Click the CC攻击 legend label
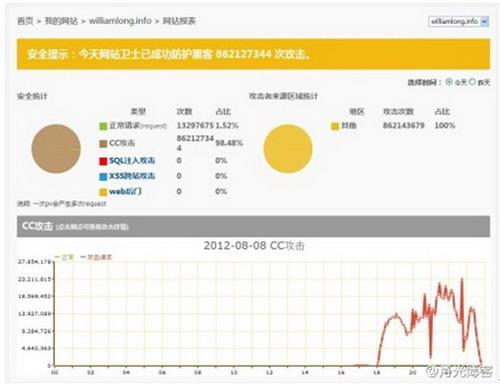 tap(122, 143)
